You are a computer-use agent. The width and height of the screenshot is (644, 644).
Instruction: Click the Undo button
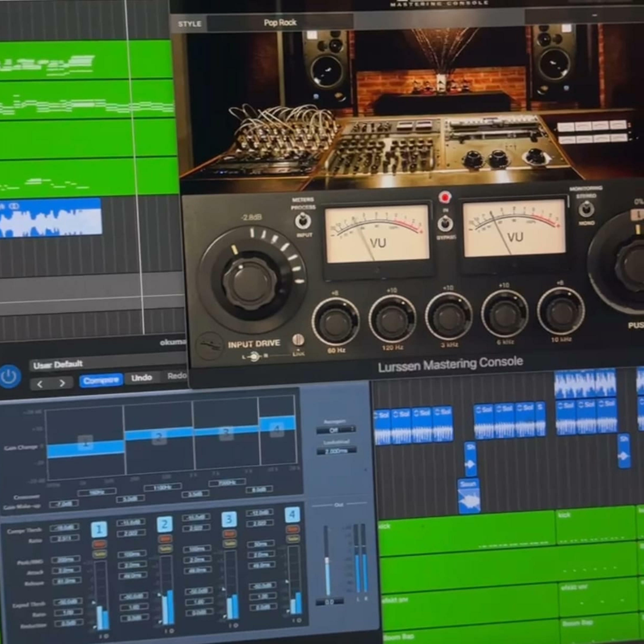coord(141,378)
